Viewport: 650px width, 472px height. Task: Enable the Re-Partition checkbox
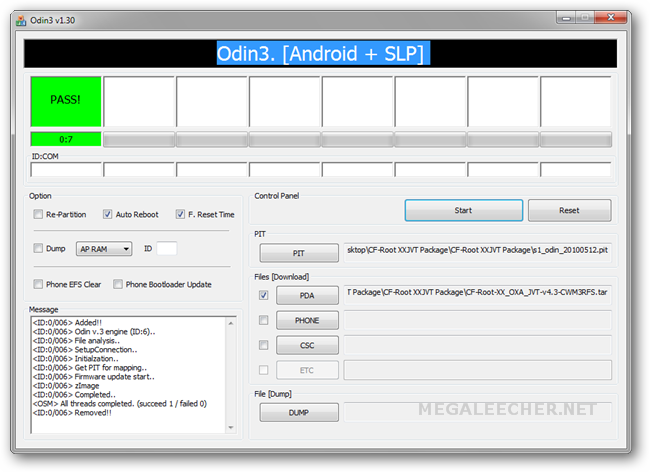[38, 214]
